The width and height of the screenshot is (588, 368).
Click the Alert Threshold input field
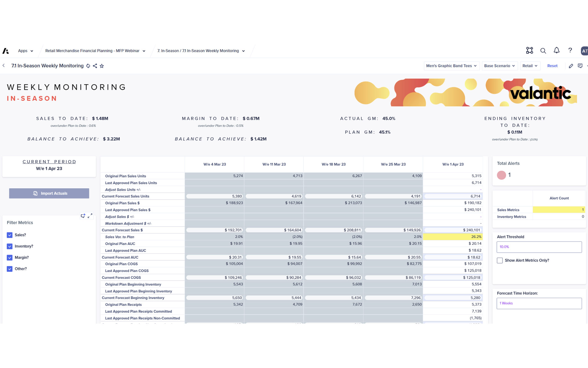tap(539, 247)
